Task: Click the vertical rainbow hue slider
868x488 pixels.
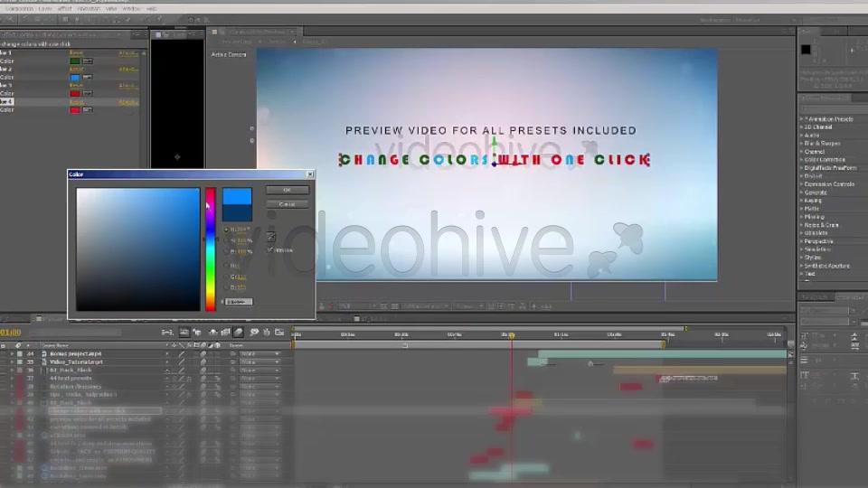Action: tap(211, 249)
